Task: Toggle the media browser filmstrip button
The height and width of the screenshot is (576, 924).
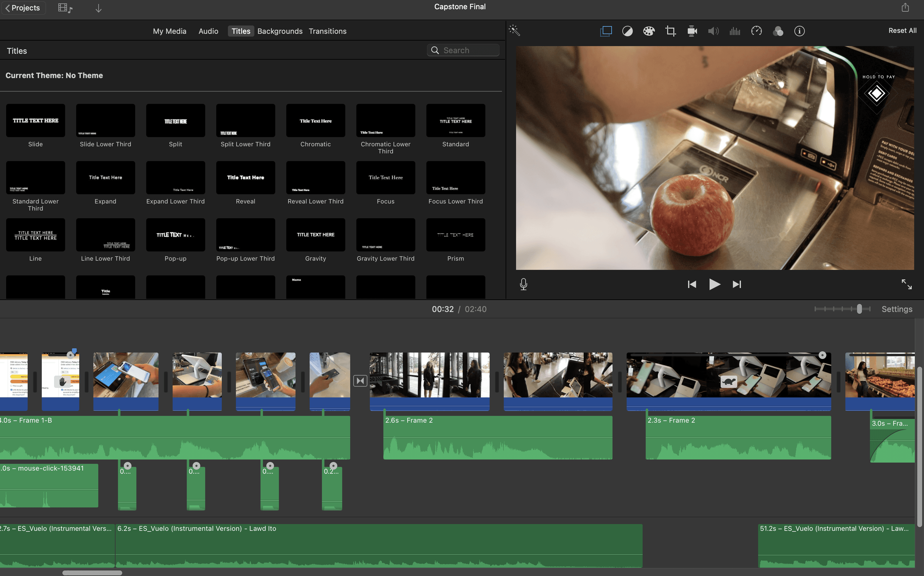Action: [65, 8]
